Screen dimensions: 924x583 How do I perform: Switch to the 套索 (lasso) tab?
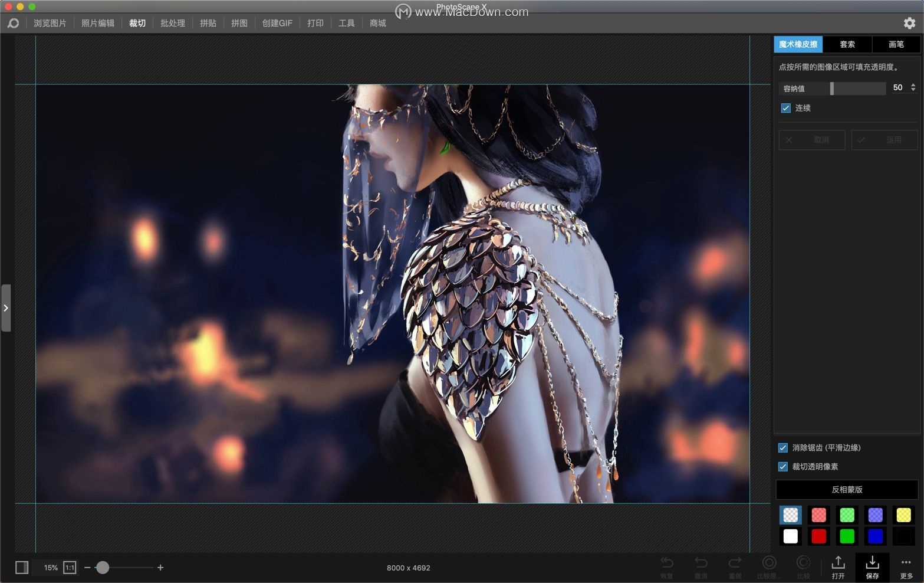click(x=847, y=44)
